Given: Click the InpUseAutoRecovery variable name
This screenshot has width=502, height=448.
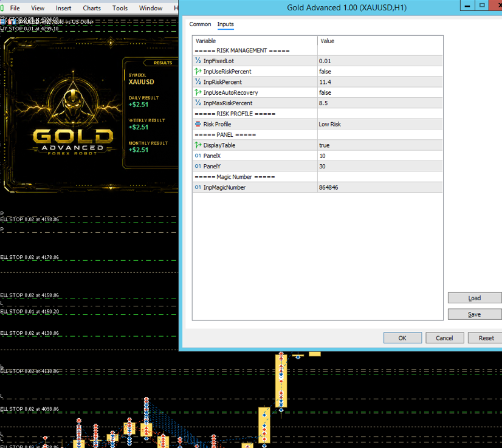Looking at the screenshot, I should (230, 92).
